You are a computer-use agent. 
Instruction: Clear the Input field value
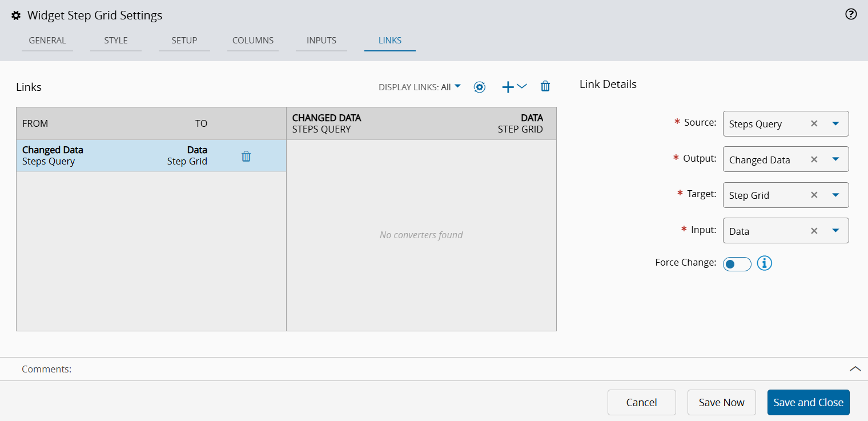click(814, 231)
